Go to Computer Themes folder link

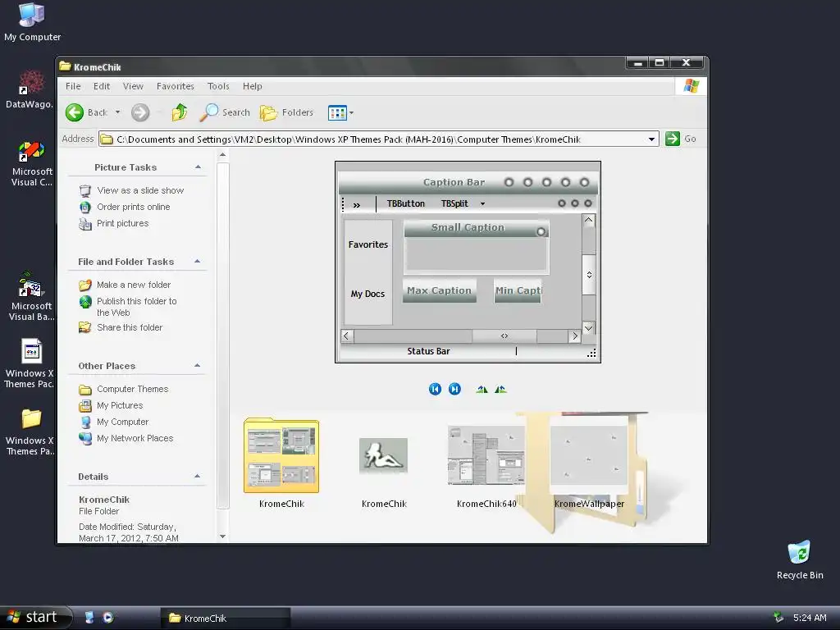132,390
